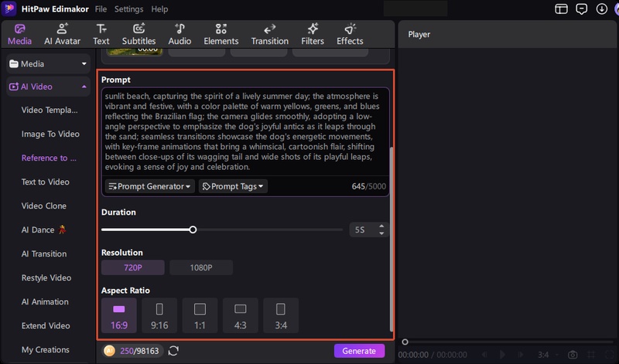Open the feedback message icon

[x=582, y=9]
